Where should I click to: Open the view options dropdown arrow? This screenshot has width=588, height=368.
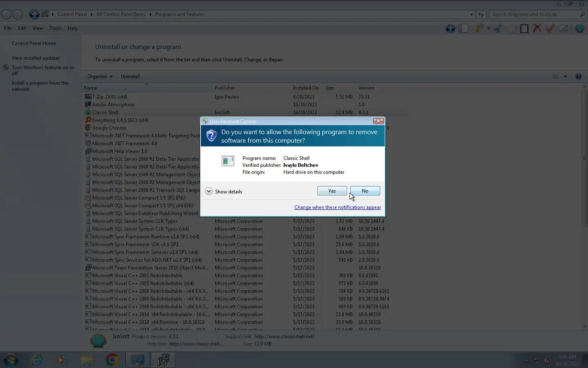(x=565, y=76)
